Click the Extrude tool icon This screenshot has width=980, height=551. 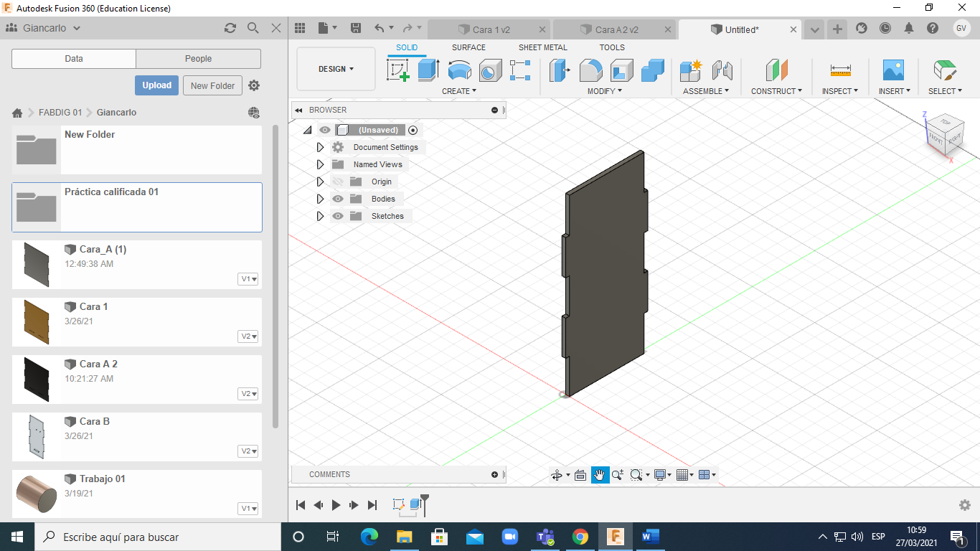(428, 70)
